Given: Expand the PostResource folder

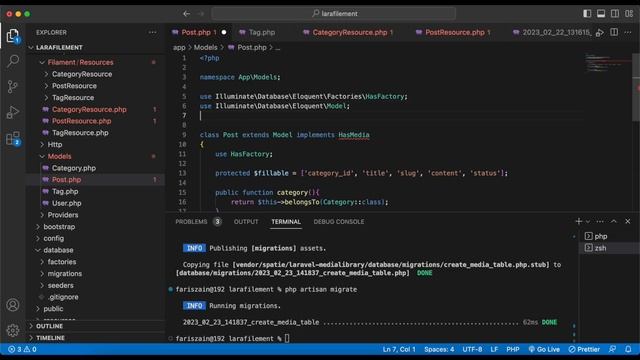Looking at the screenshot, I should tap(74, 86).
